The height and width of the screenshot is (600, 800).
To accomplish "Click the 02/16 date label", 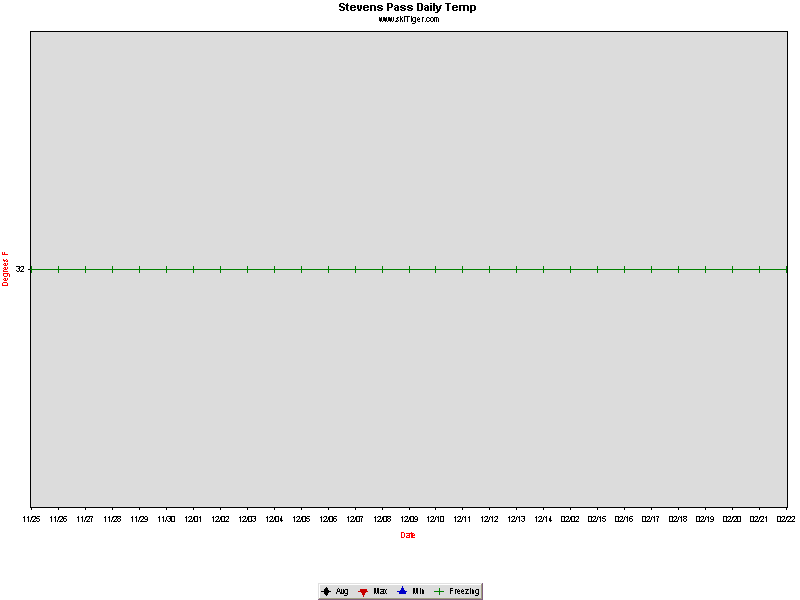I will pyautogui.click(x=624, y=519).
